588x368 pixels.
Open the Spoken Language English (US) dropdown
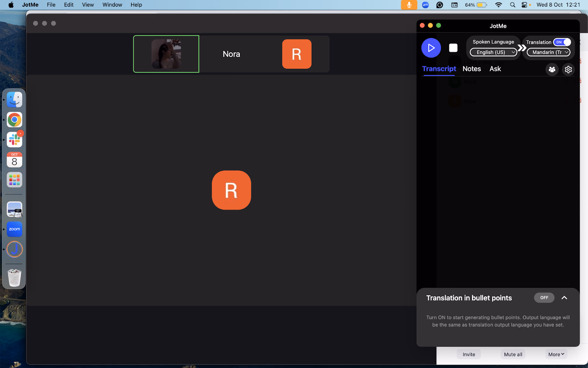point(494,52)
